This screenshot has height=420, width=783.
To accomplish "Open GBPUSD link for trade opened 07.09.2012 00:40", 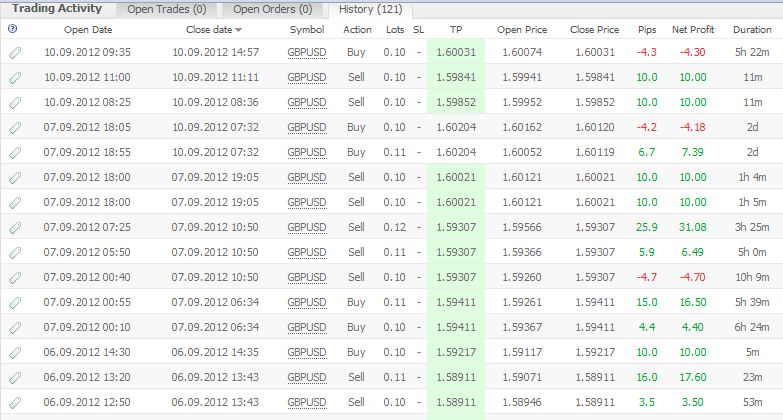I will pyautogui.click(x=307, y=277).
